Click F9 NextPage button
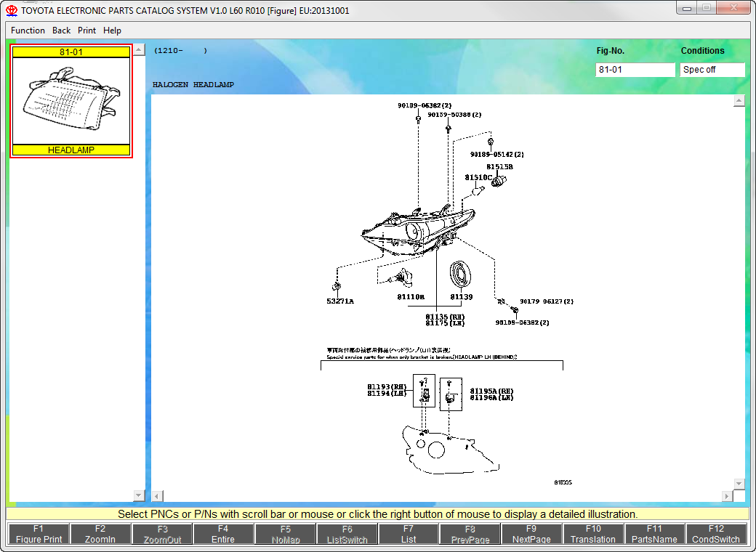Image resolution: width=756 pixels, height=552 pixels. coord(531,534)
